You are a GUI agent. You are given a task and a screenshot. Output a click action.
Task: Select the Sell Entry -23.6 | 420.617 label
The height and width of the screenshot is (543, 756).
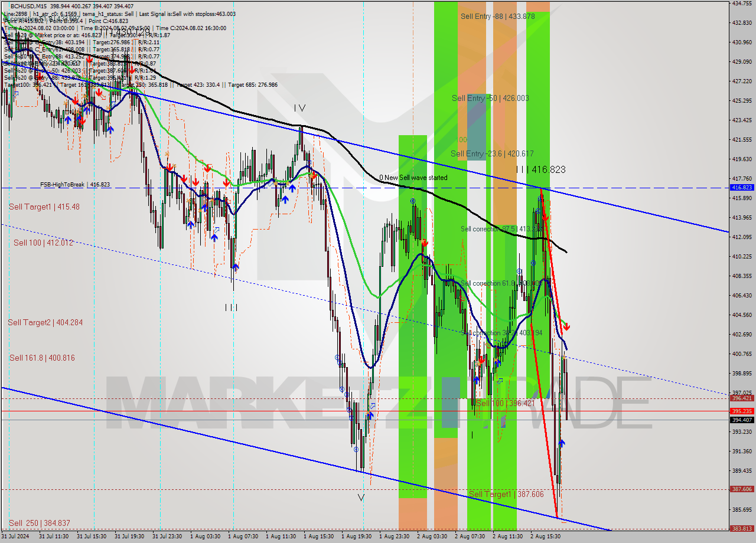coord(493,153)
